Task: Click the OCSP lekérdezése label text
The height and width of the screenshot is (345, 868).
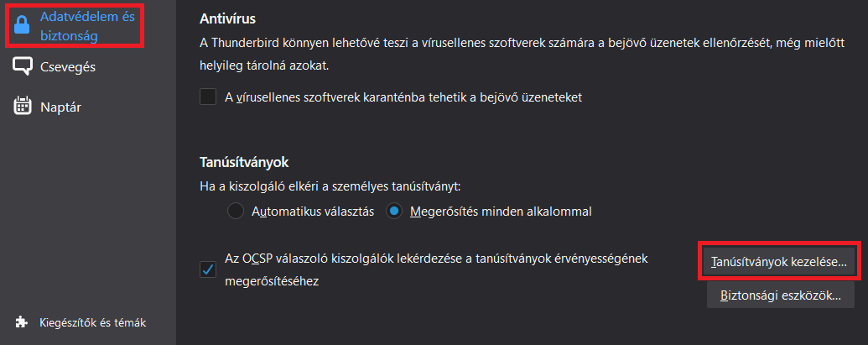Action: (436, 269)
